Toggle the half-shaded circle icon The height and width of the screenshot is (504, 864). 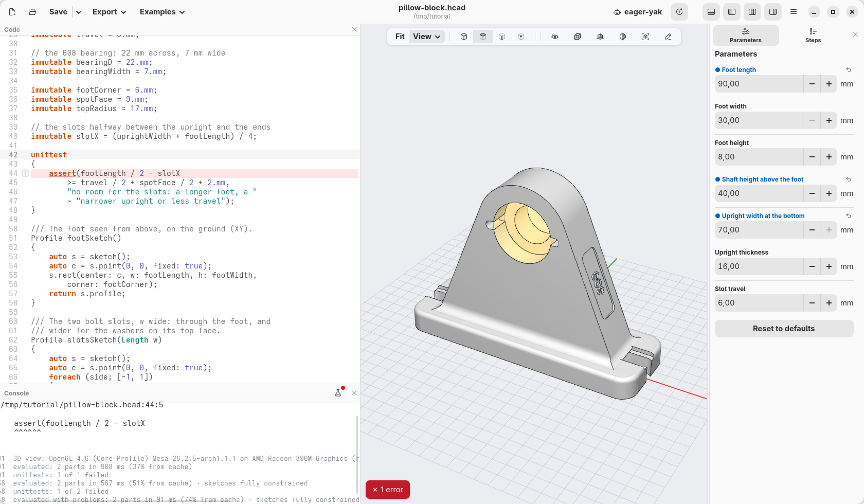[x=623, y=37]
